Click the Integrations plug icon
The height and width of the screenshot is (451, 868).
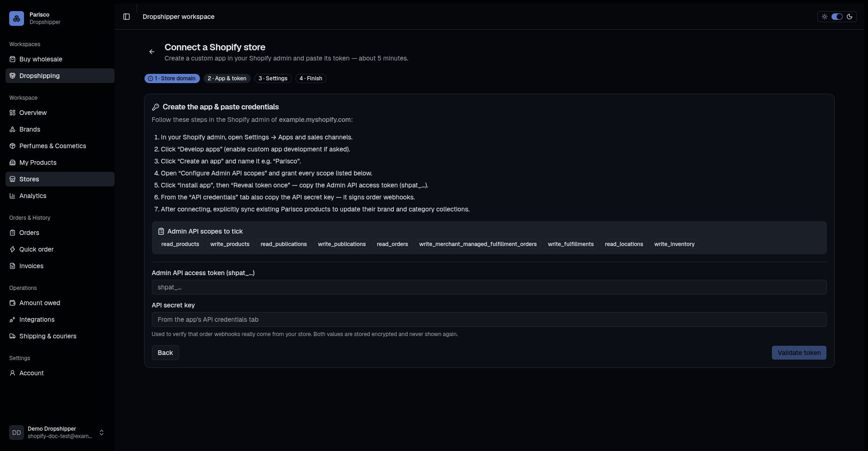tap(12, 319)
